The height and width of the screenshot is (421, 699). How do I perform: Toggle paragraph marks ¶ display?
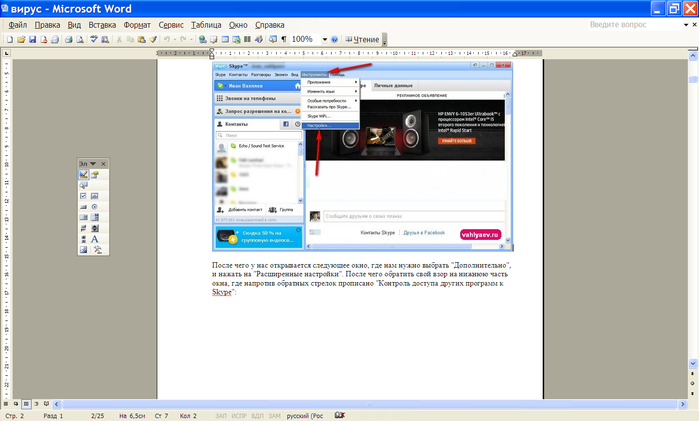pyautogui.click(x=284, y=40)
